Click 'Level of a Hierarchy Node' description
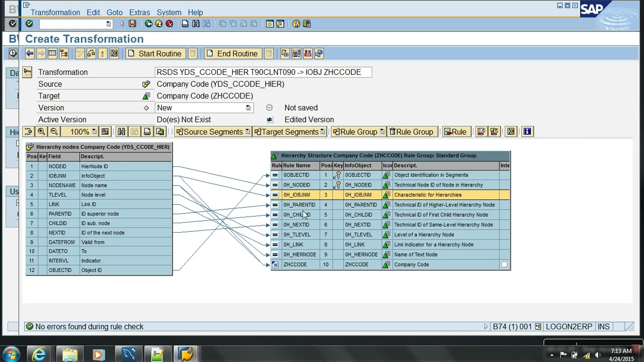 click(x=424, y=235)
